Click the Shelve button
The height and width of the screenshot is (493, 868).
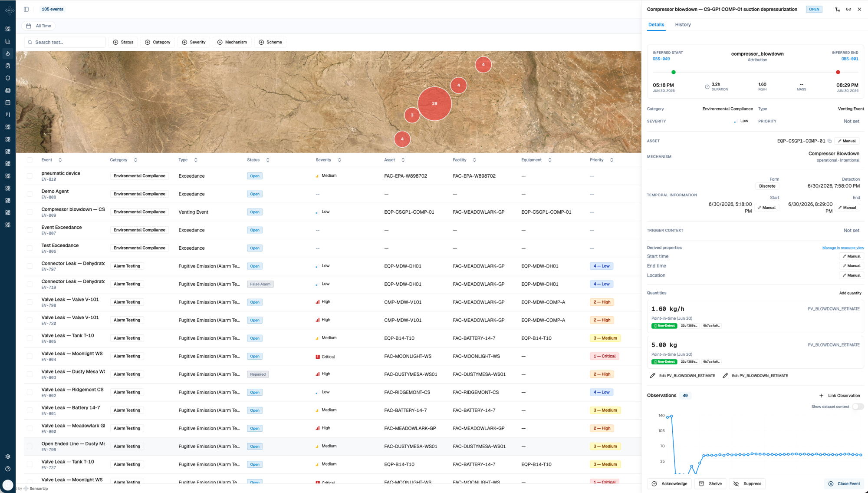coord(710,483)
